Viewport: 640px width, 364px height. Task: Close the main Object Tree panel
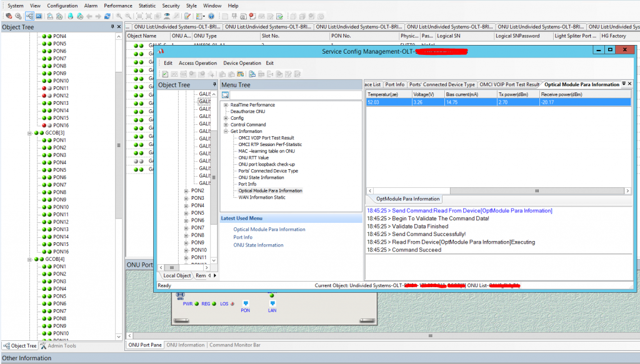(x=119, y=27)
